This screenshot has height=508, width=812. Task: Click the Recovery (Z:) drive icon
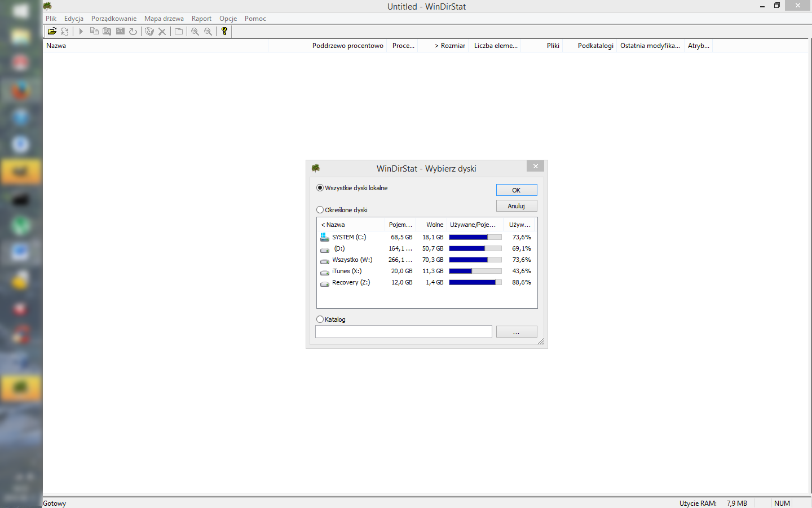click(x=325, y=283)
